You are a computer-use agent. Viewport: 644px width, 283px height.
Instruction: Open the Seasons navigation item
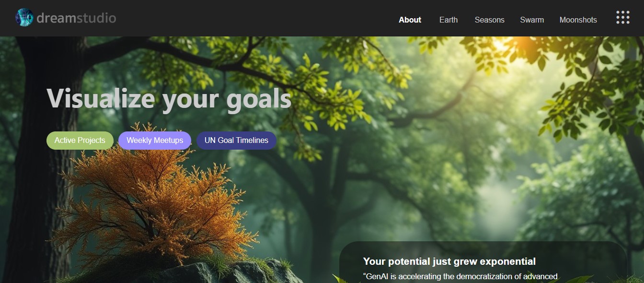(x=489, y=20)
